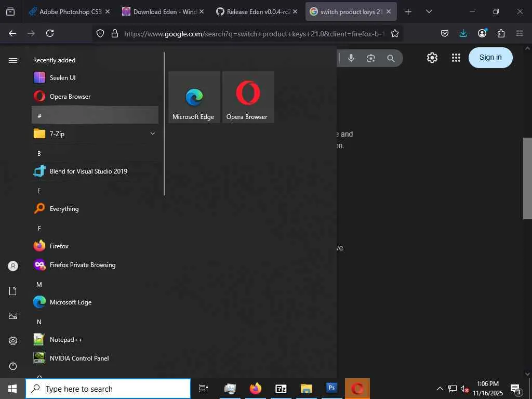The image size is (532, 399).
Task: Open Opera from the taskbar
Action: pos(357,389)
